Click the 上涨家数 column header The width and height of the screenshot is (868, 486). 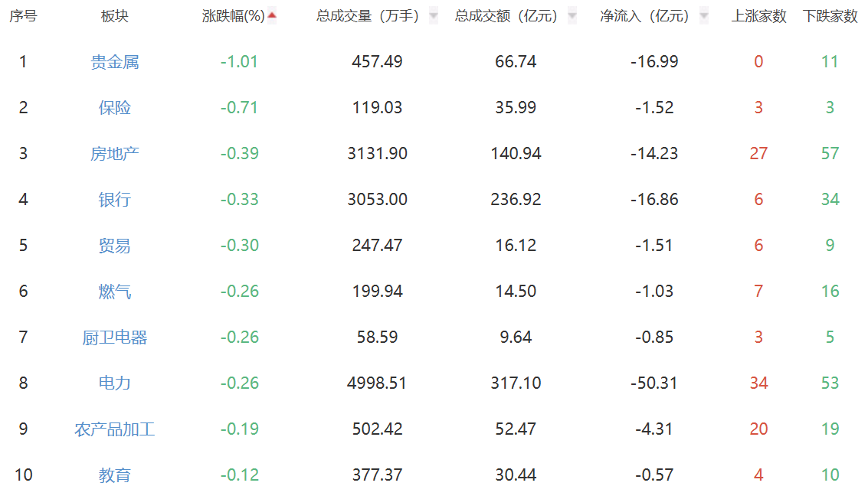[x=758, y=16]
